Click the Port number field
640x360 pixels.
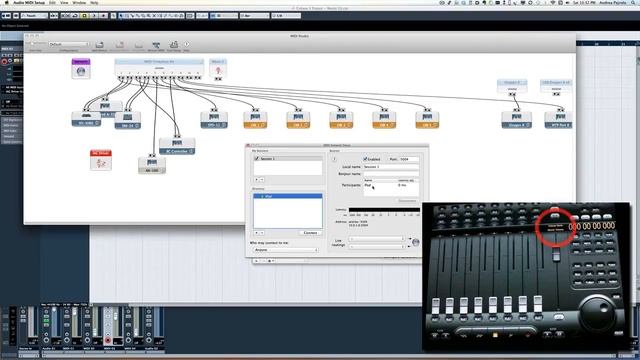(x=409, y=159)
